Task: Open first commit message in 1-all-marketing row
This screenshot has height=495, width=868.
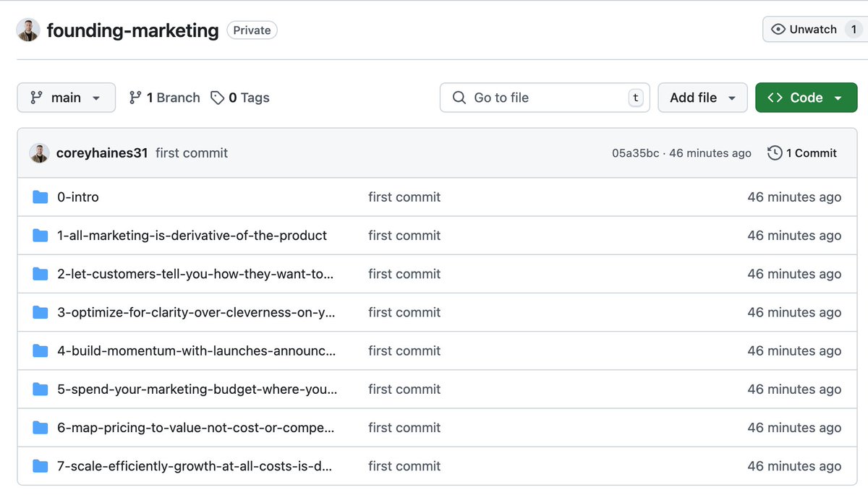Action: [404, 236]
